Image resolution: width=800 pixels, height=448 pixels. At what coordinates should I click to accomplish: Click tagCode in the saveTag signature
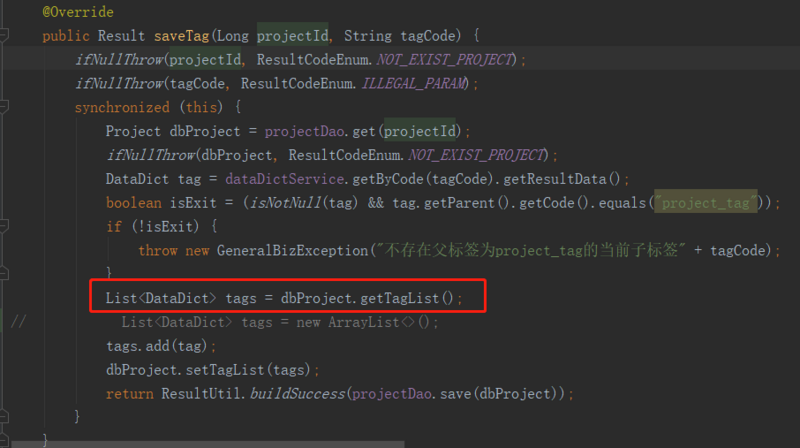(x=428, y=36)
